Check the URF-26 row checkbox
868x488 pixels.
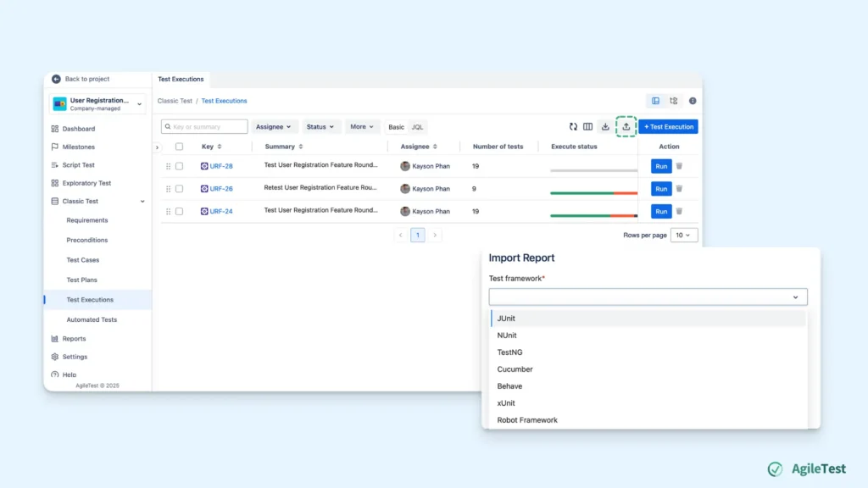(180, 189)
